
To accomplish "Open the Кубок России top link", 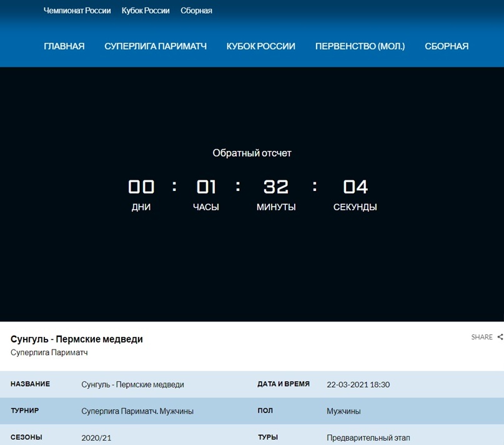I will [x=146, y=11].
